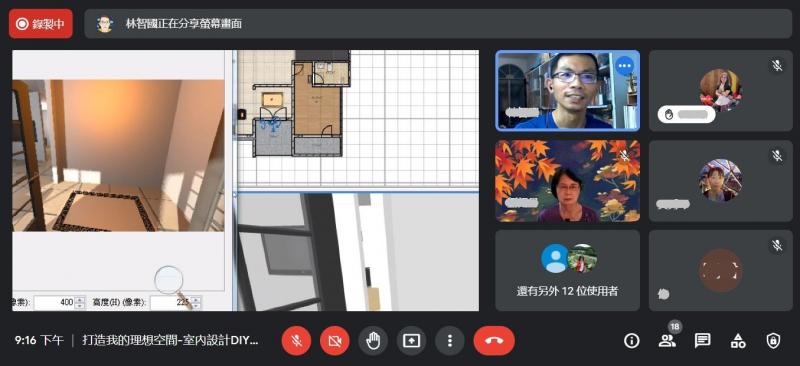
Task: Select the man with glasses video tile
Action: [x=567, y=90]
